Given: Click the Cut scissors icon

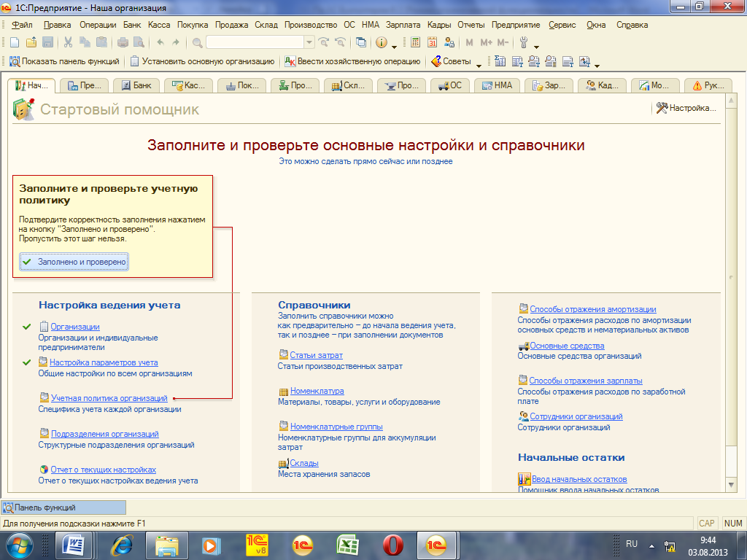Looking at the screenshot, I should tap(68, 42).
